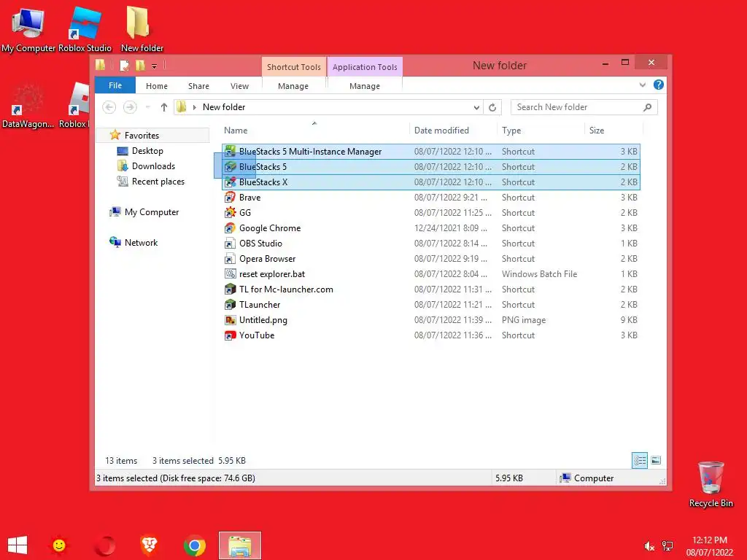Image resolution: width=747 pixels, height=560 pixels.
Task: Select My Computer desktop icon
Action: tap(28, 29)
